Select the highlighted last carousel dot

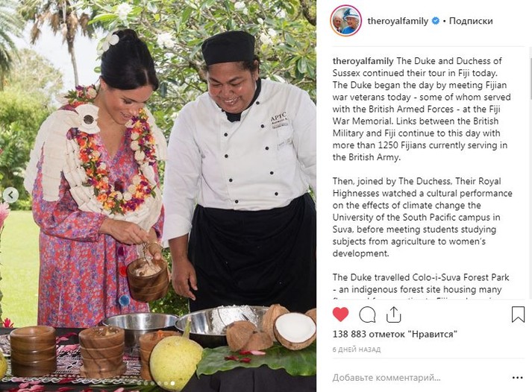172,384
